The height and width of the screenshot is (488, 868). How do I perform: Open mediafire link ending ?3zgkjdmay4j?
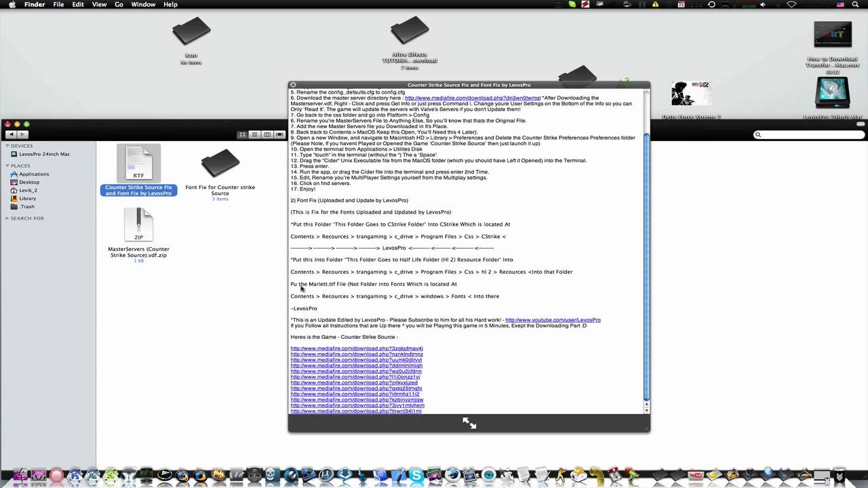point(357,348)
